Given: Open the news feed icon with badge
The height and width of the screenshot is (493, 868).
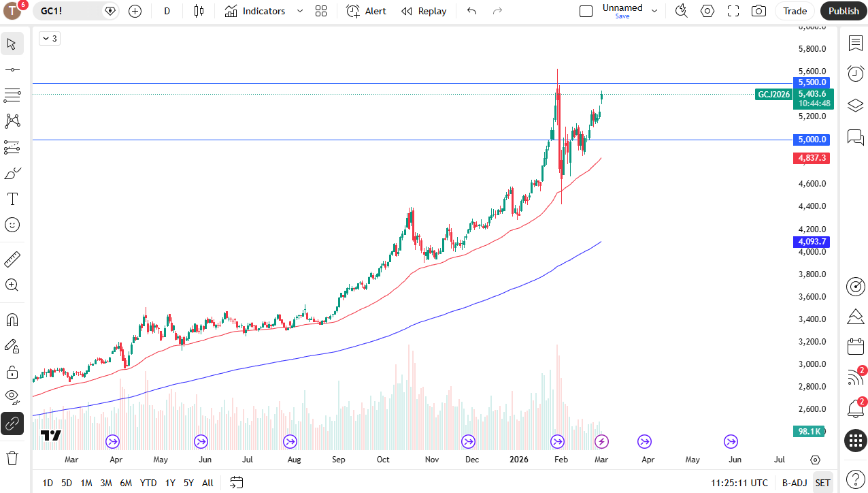Looking at the screenshot, I should click(x=855, y=377).
